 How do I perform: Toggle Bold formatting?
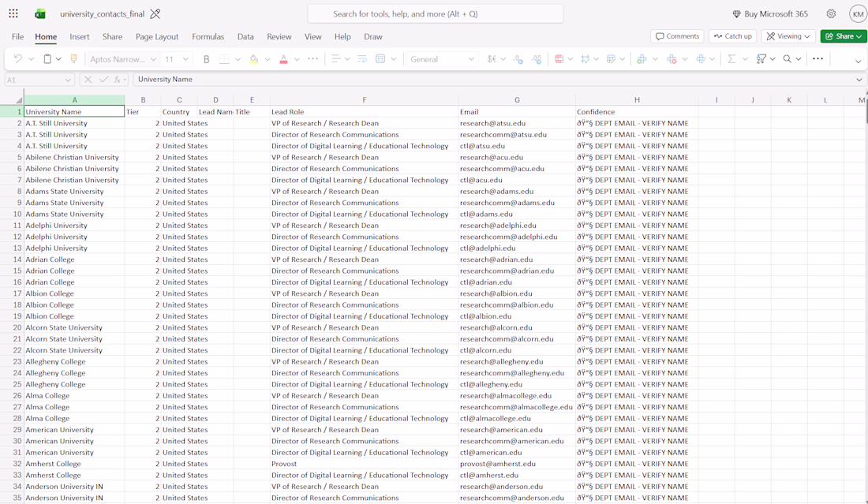(x=207, y=59)
